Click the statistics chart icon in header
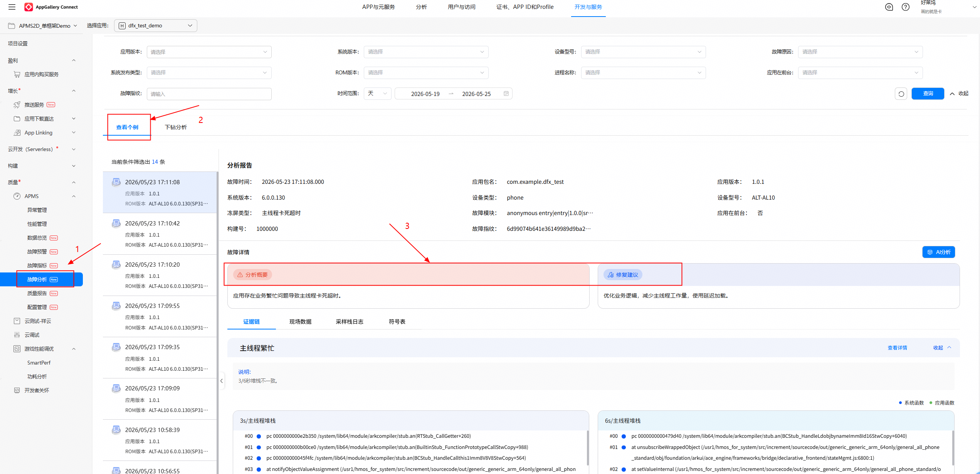The height and width of the screenshot is (474, 980). [x=889, y=7]
